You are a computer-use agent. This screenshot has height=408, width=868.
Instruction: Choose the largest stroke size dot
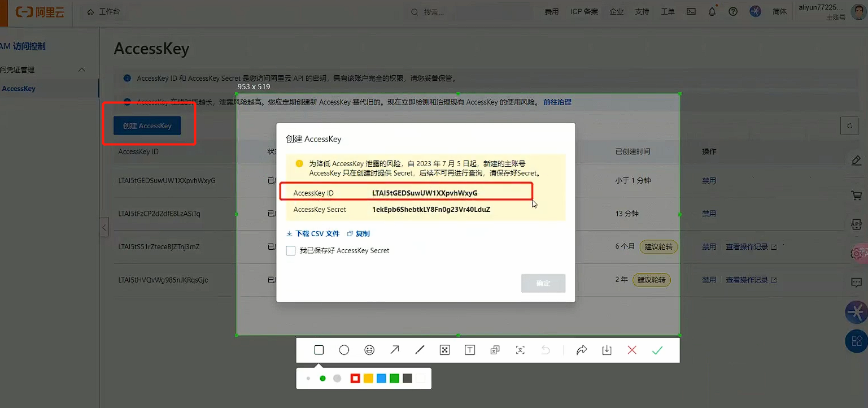pyautogui.click(x=337, y=379)
